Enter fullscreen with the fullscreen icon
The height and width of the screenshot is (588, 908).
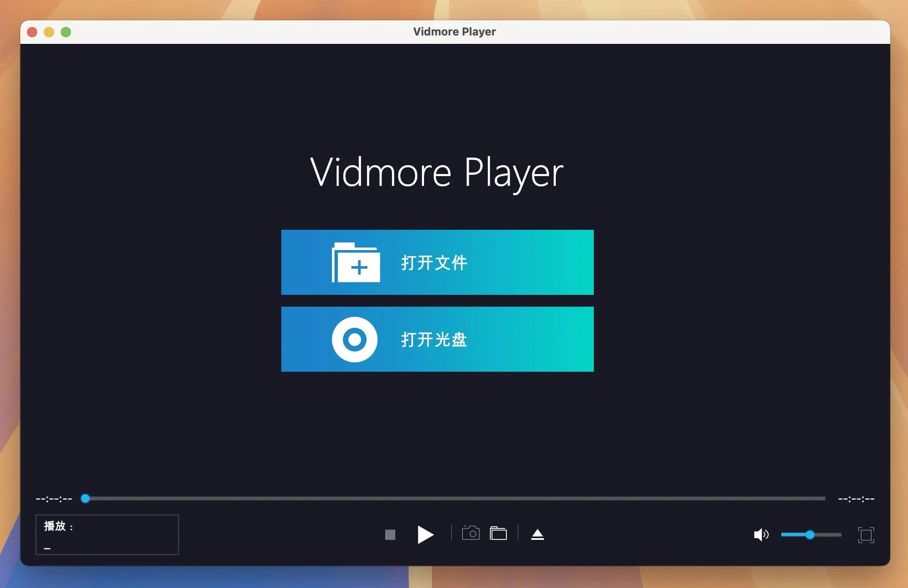866,535
